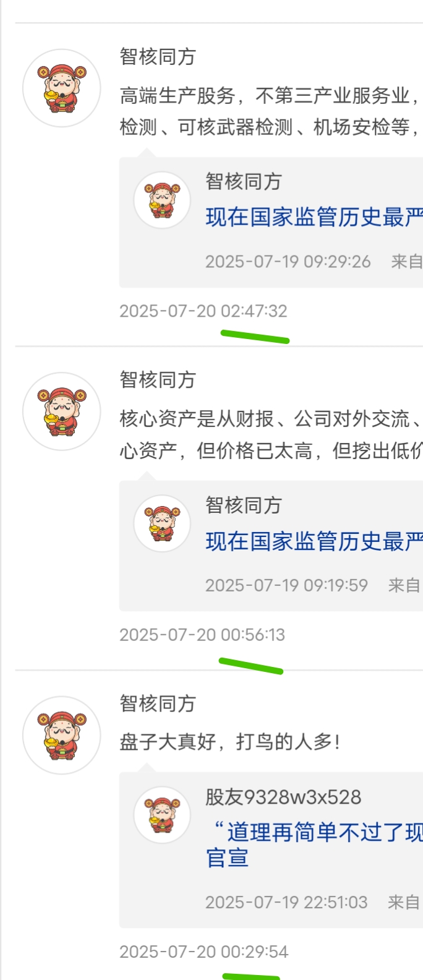423x980 pixels.
Task: Tap comment text 高端生产服务
Action: point(271,111)
